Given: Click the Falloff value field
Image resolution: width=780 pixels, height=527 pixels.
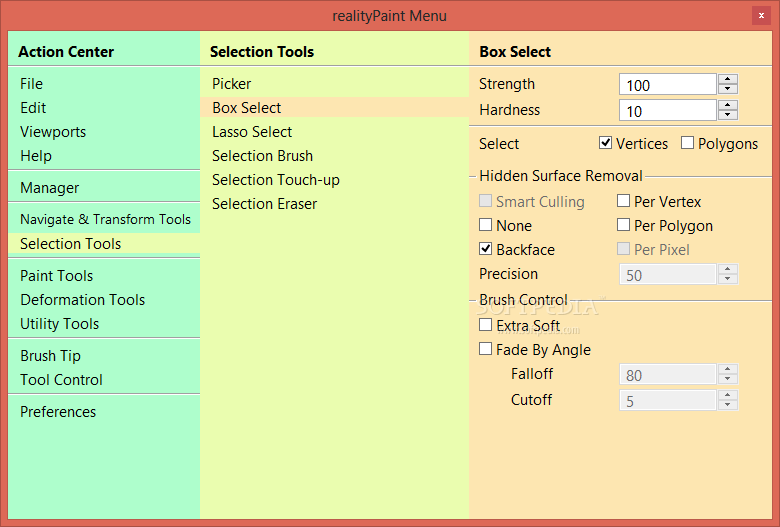Looking at the screenshot, I should pyautogui.click(x=668, y=375).
